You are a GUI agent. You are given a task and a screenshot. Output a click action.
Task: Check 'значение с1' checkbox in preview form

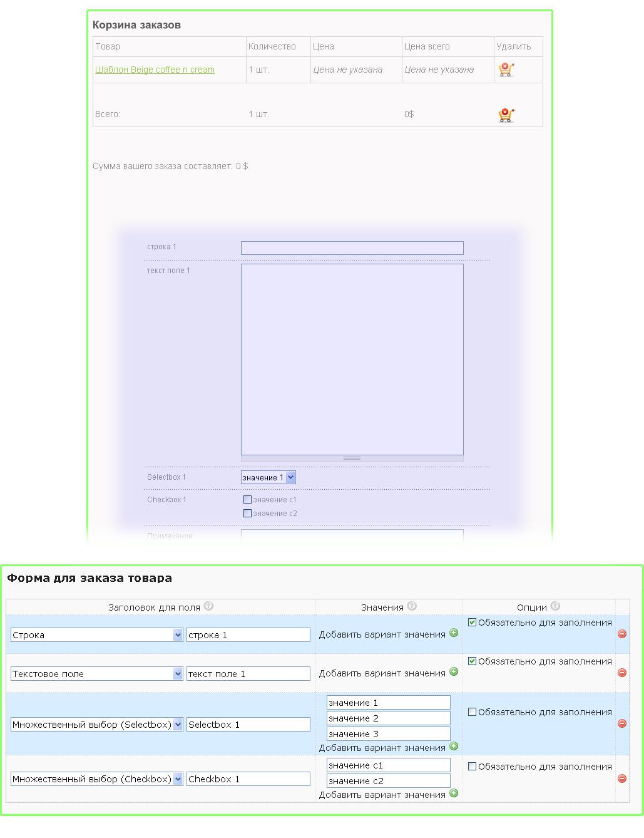247,500
